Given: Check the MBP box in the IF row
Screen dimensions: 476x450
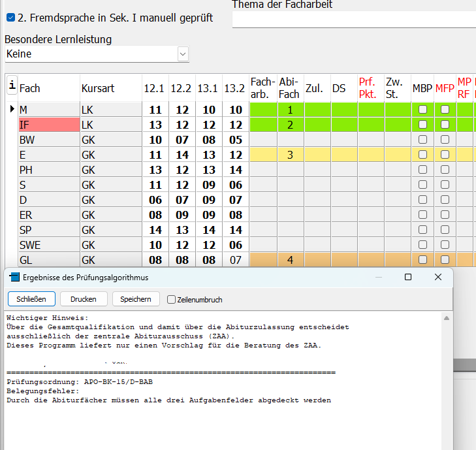Looking at the screenshot, I should (422, 125).
